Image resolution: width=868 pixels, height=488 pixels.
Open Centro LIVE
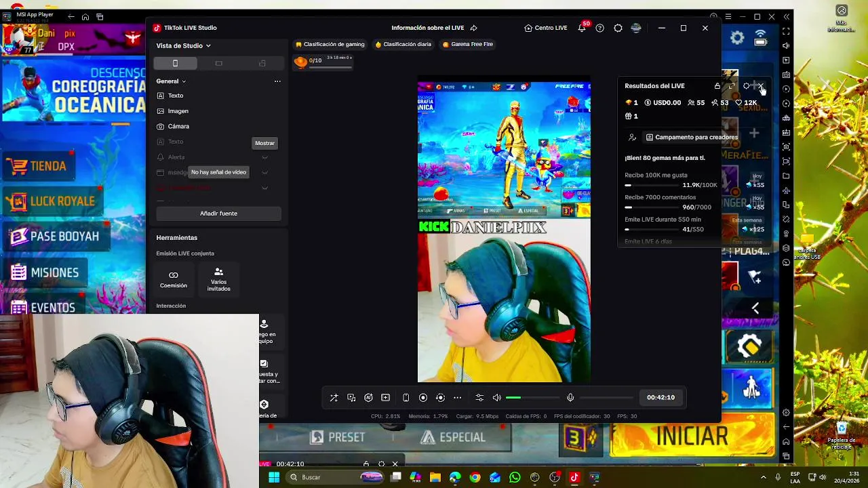[546, 28]
